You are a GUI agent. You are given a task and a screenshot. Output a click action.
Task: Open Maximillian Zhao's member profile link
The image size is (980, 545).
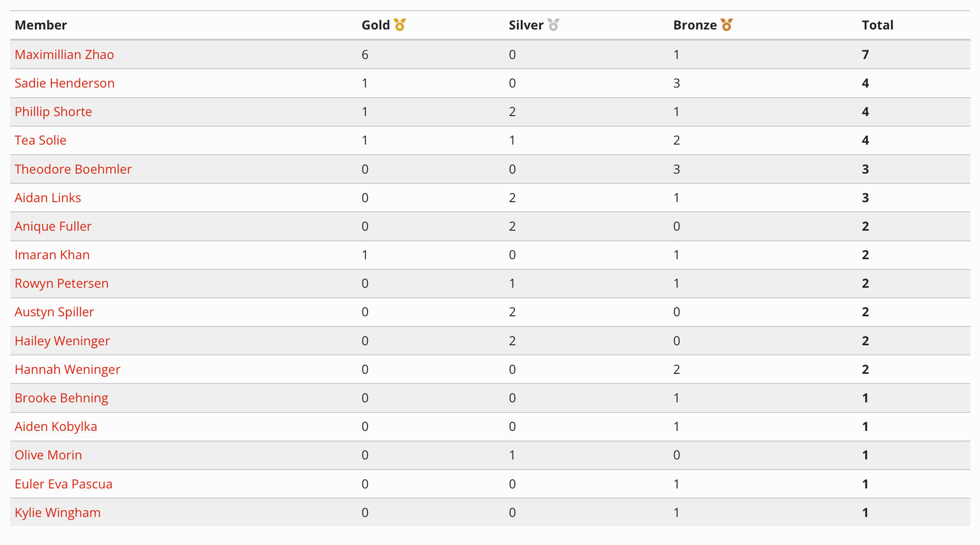pos(64,55)
